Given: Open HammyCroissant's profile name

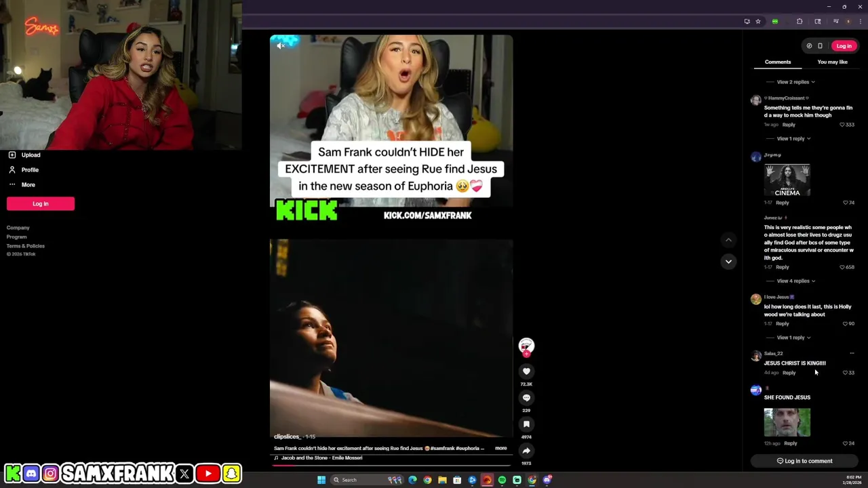Looking at the screenshot, I should (x=786, y=98).
